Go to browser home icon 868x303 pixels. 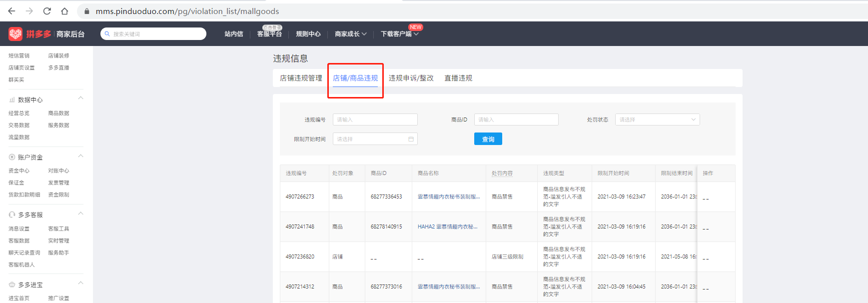coord(64,11)
